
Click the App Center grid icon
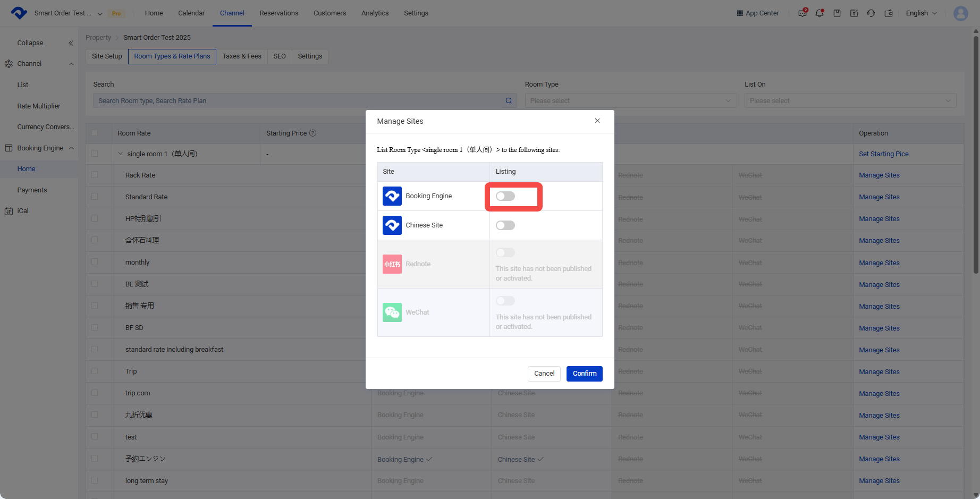pos(740,13)
